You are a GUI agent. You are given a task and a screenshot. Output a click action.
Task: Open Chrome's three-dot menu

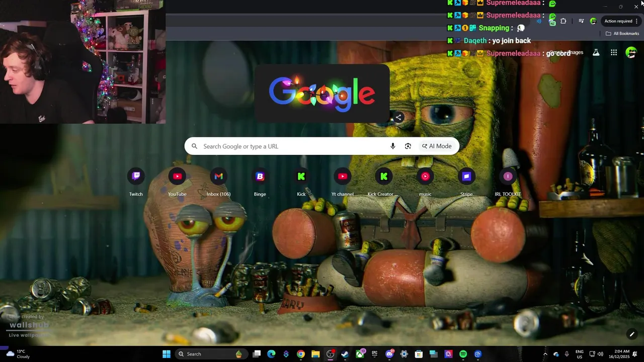tap(637, 21)
